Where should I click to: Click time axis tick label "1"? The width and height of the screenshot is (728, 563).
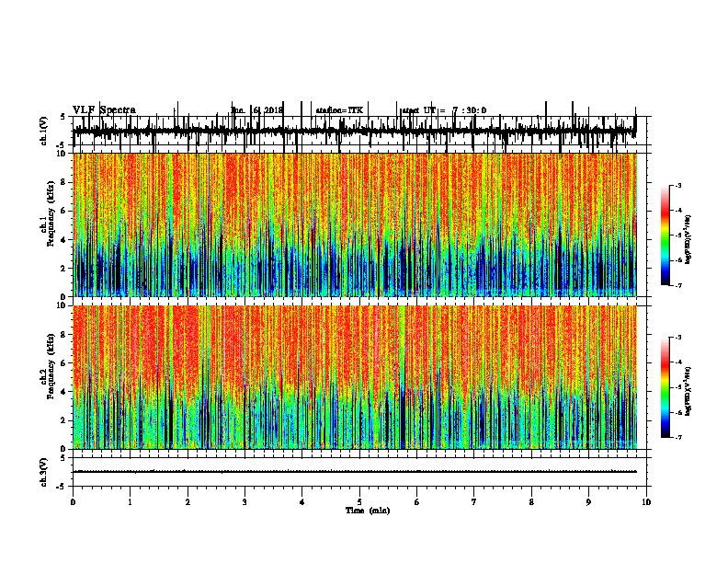point(130,502)
